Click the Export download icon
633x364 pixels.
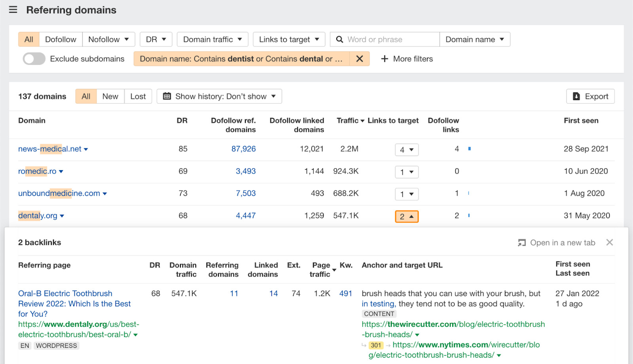click(577, 96)
